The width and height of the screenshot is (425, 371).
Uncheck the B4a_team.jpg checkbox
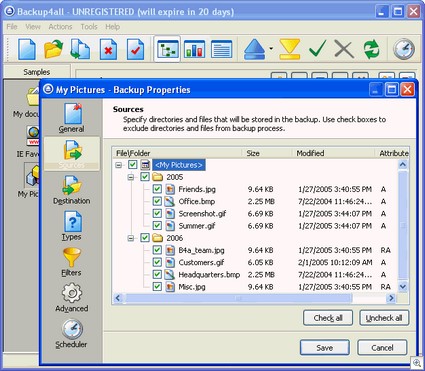click(157, 250)
